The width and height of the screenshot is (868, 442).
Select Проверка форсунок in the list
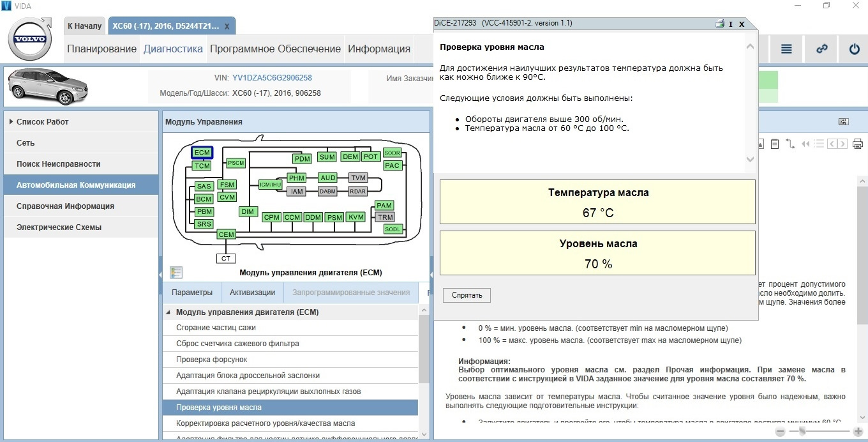[x=290, y=360]
